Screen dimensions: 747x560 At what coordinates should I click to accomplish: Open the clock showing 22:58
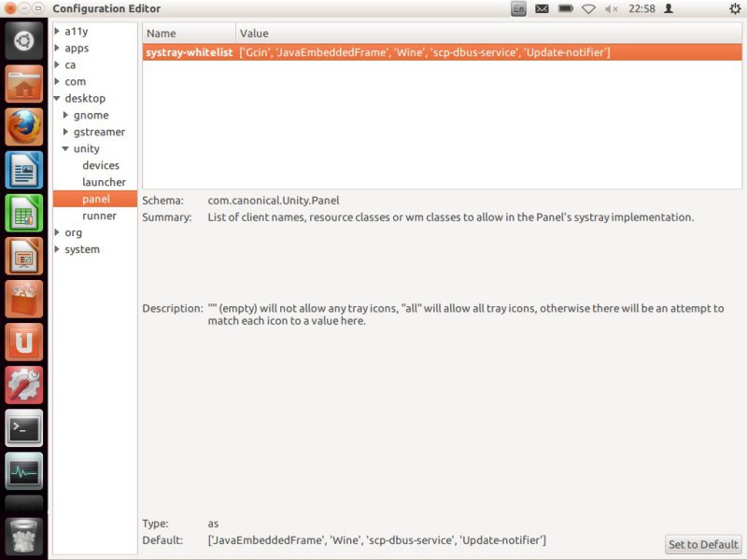(641, 8)
